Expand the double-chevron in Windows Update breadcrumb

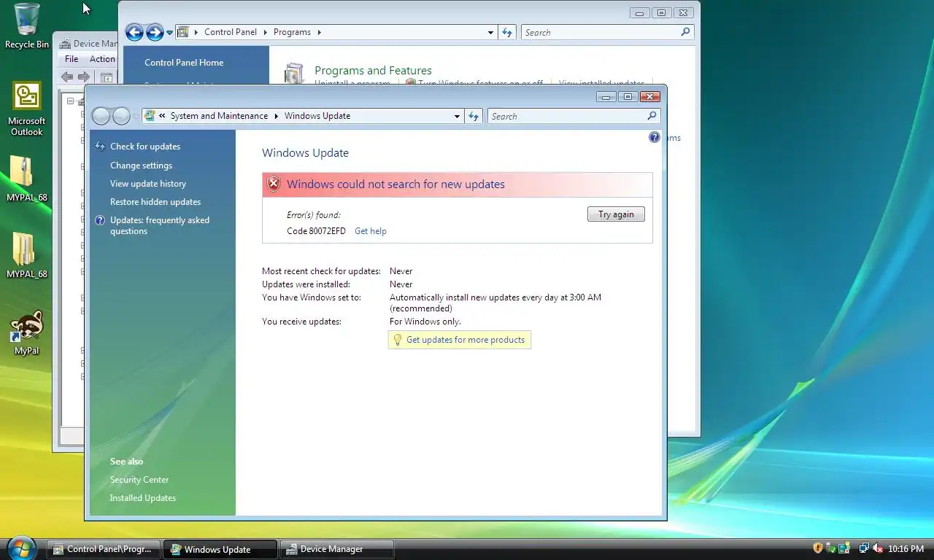[x=162, y=116]
